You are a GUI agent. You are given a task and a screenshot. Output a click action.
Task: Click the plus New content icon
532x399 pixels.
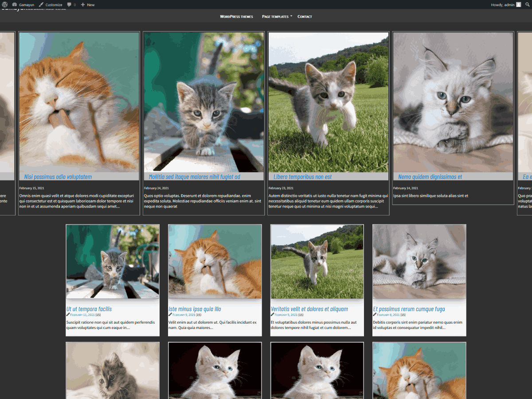(83, 4)
